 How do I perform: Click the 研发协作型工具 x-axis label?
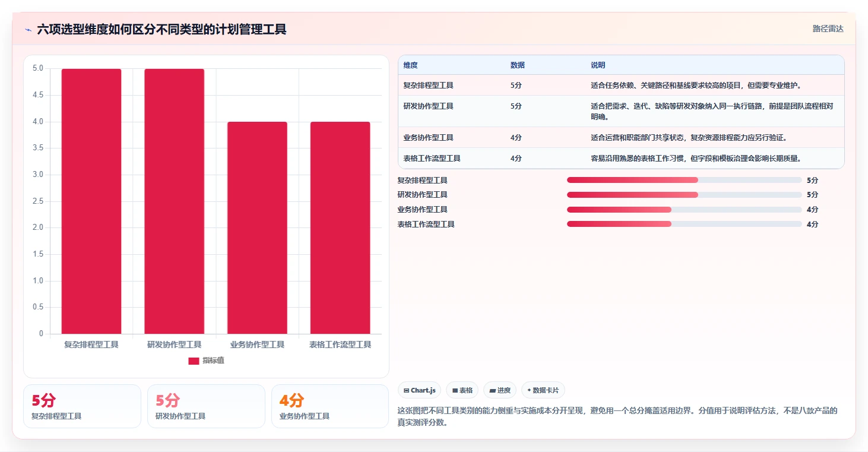click(175, 344)
